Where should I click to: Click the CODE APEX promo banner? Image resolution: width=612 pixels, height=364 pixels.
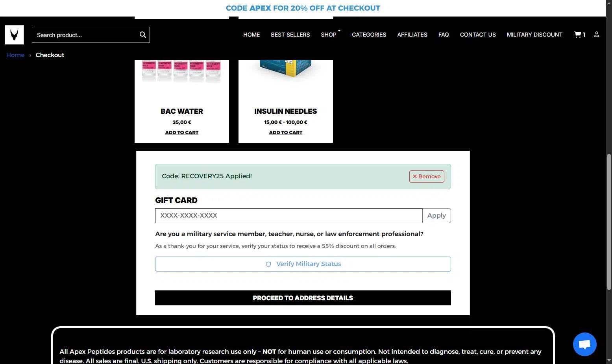(303, 8)
